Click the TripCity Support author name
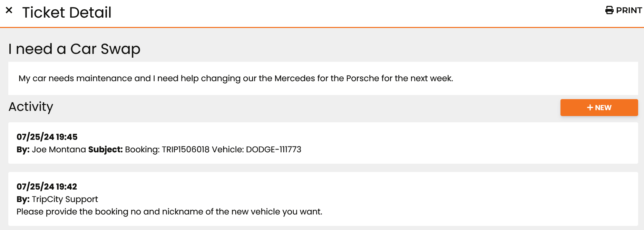 click(65, 199)
